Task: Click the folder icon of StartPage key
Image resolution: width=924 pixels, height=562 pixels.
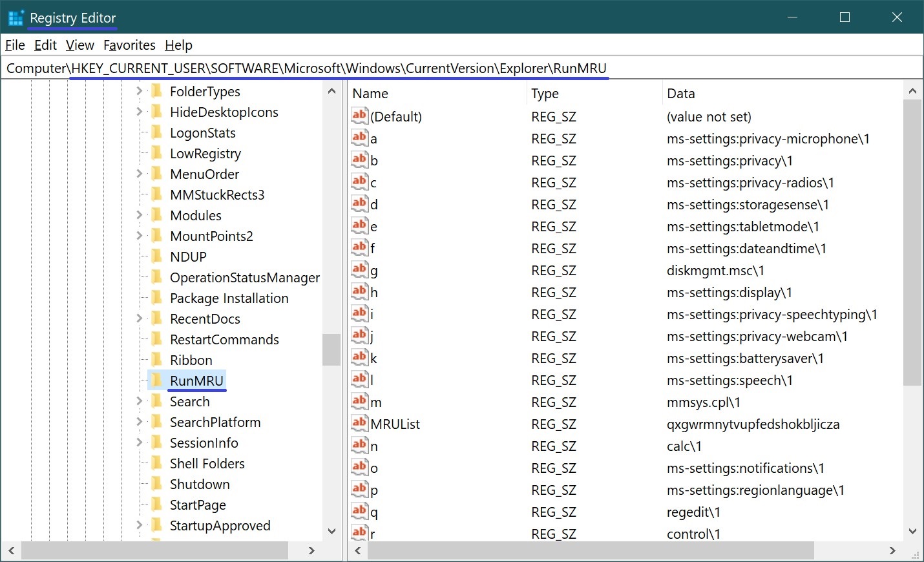Action: click(156, 505)
